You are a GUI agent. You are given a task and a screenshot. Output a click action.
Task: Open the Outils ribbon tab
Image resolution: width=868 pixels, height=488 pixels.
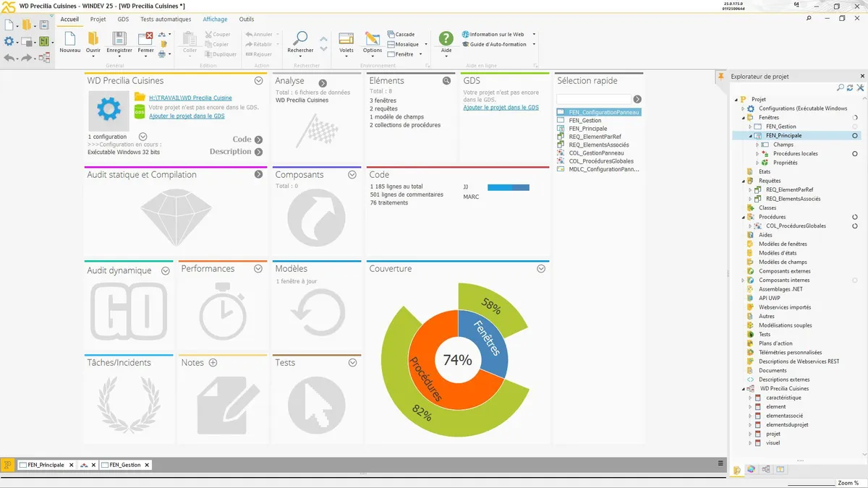(247, 20)
